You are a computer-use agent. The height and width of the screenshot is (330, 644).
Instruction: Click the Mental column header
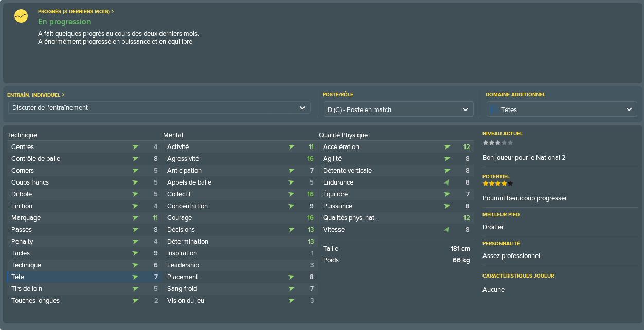(x=173, y=135)
